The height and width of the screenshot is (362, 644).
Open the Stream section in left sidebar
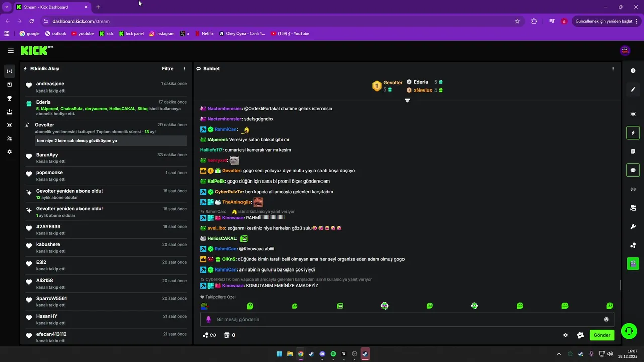tap(9, 71)
